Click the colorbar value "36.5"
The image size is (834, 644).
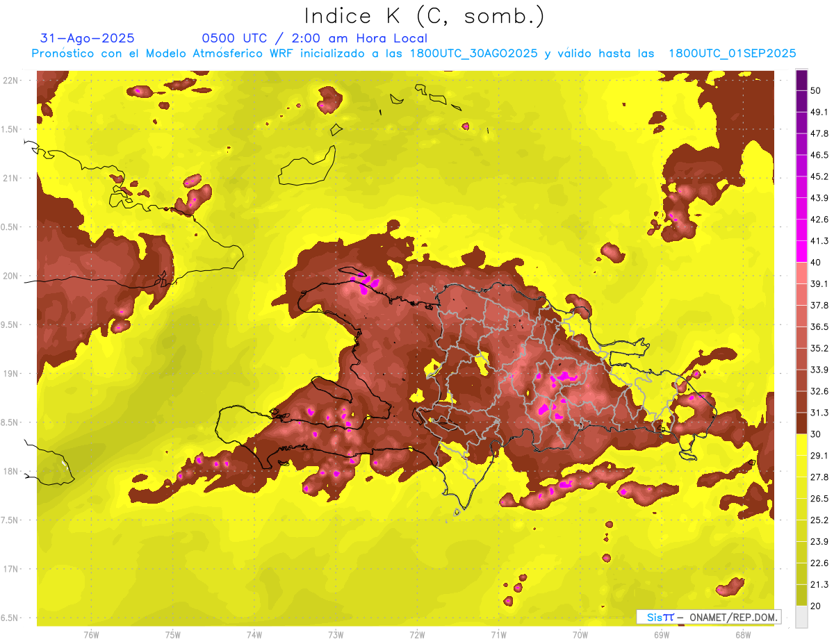tap(819, 327)
